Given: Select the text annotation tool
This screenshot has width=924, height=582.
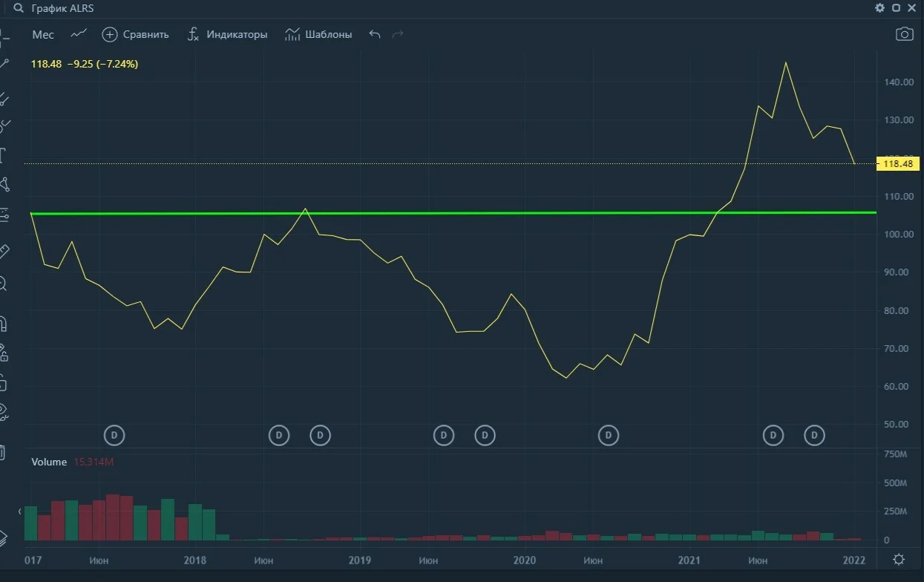Looking at the screenshot, I should coord(3,155).
